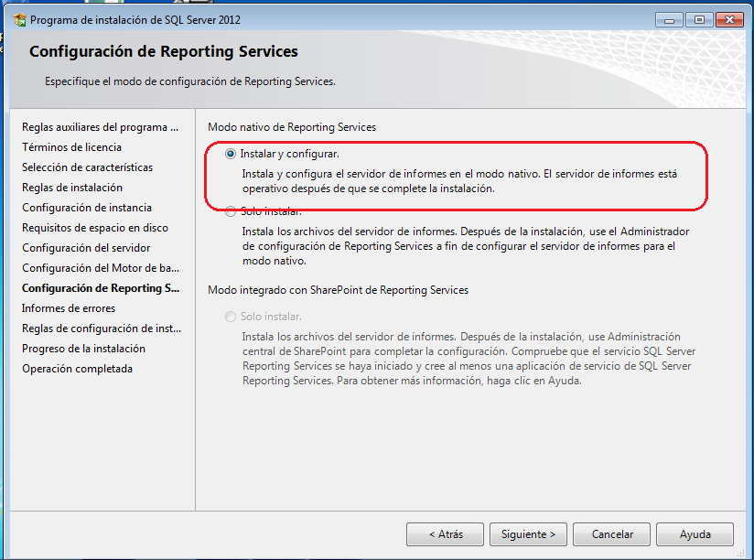Select "Configuración del servidor" step

point(86,248)
